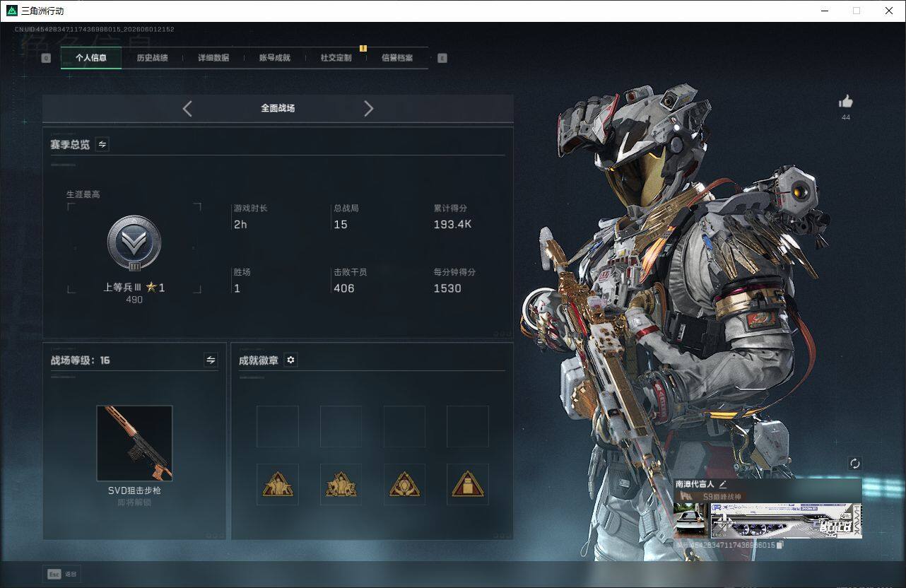Click the like count 44
The width and height of the screenshot is (906, 588).
[x=846, y=117]
